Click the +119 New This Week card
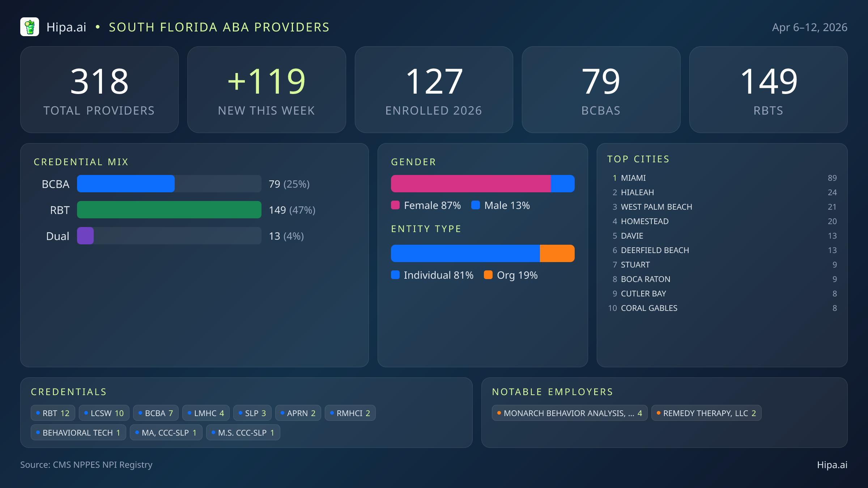The image size is (868, 488). 267,90
